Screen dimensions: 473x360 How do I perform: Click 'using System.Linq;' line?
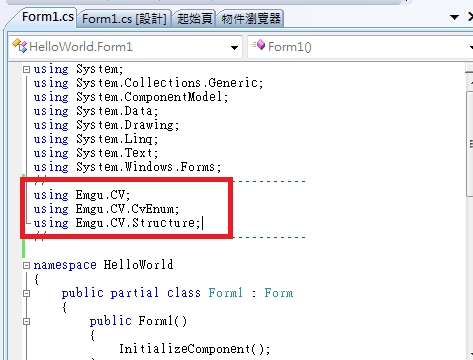[x=96, y=139]
